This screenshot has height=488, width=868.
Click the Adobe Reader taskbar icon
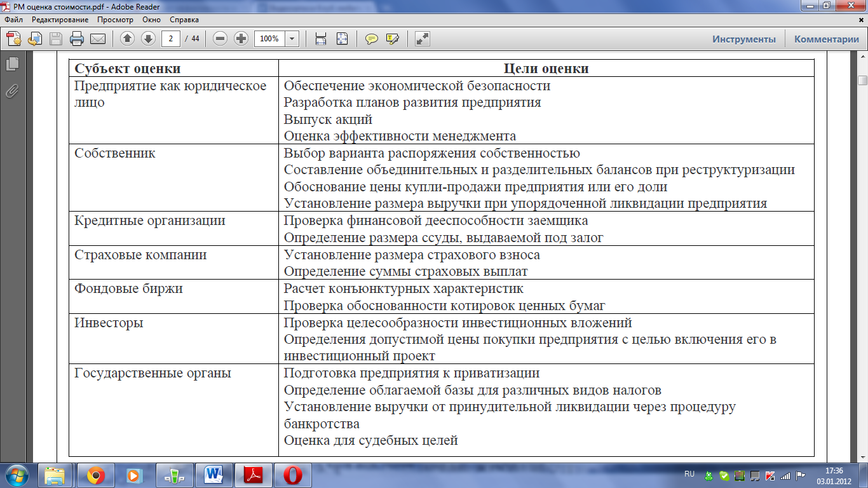pos(254,475)
